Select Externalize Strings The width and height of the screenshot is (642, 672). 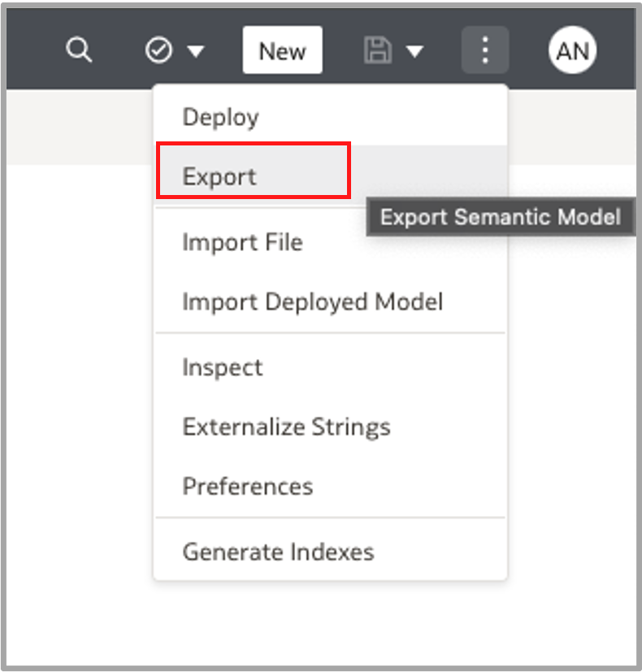[x=286, y=427]
